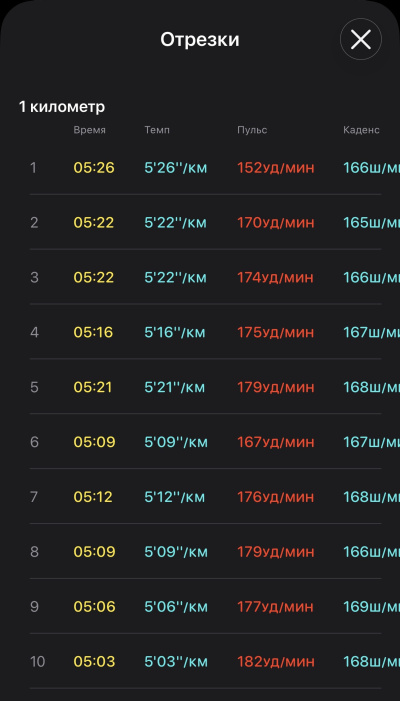Select heart rate 174уд/мин in split 3
Image resolution: width=400 pixels, height=701 pixels.
[275, 278]
